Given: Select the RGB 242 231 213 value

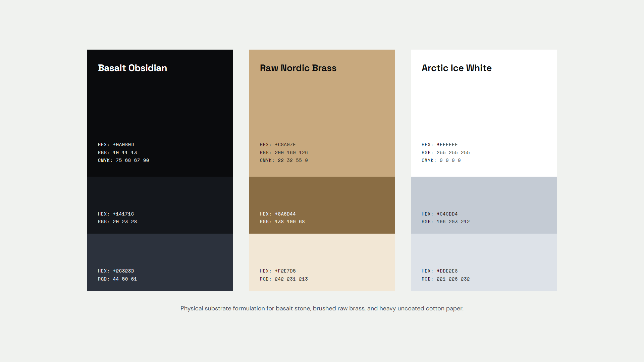Looking at the screenshot, I should pyautogui.click(x=284, y=279).
